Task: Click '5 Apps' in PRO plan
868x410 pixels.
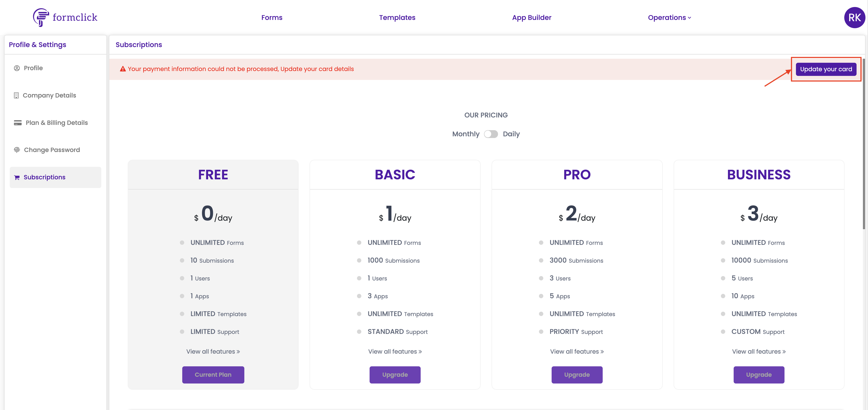Action: (560, 296)
